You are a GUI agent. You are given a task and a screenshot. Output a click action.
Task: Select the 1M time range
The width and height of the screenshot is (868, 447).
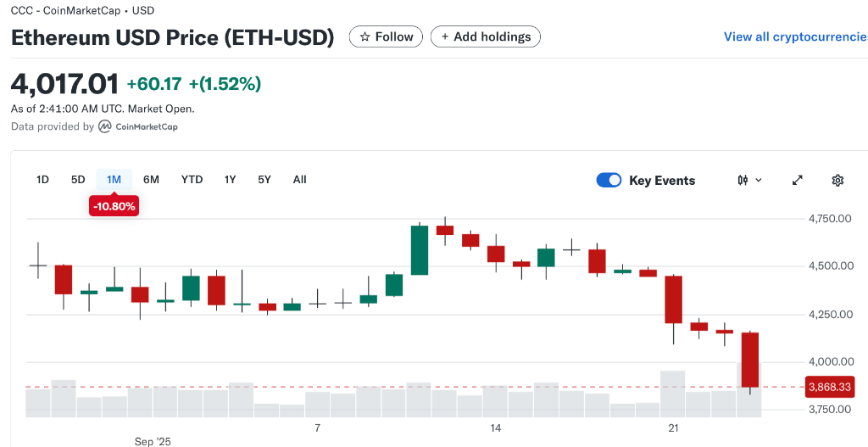point(114,179)
